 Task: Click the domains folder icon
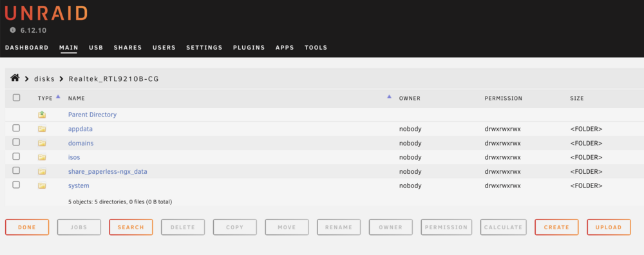(x=42, y=144)
